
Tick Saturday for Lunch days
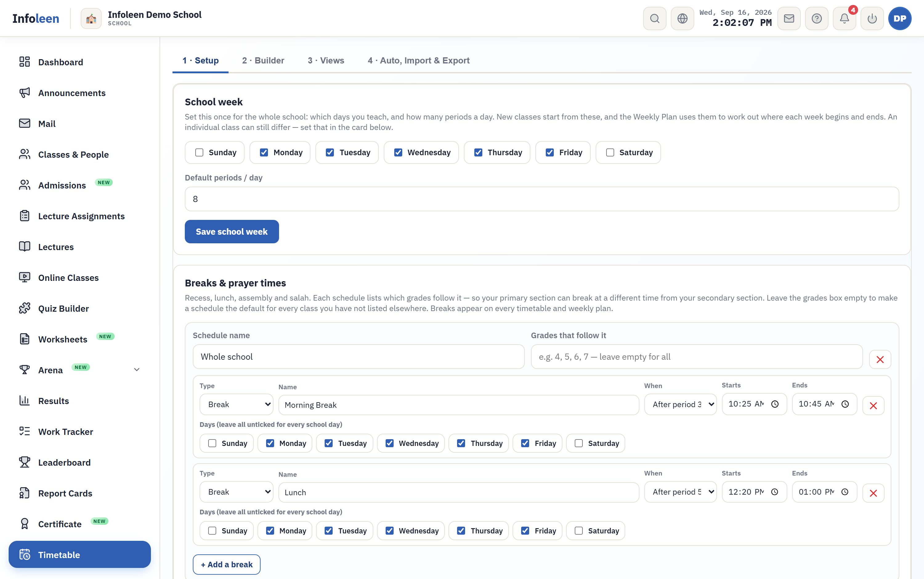pos(579,530)
